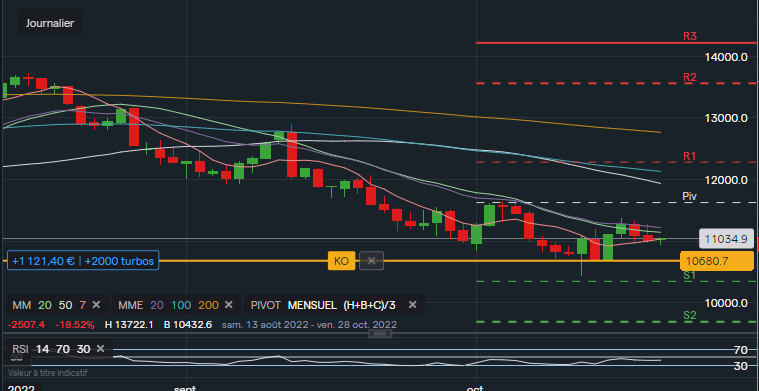Open PIVOT MENSUEL settings

pos(323,305)
